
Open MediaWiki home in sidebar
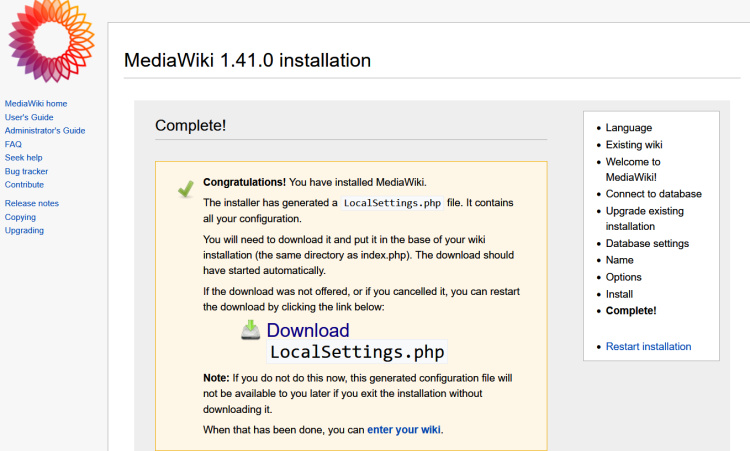(36, 103)
